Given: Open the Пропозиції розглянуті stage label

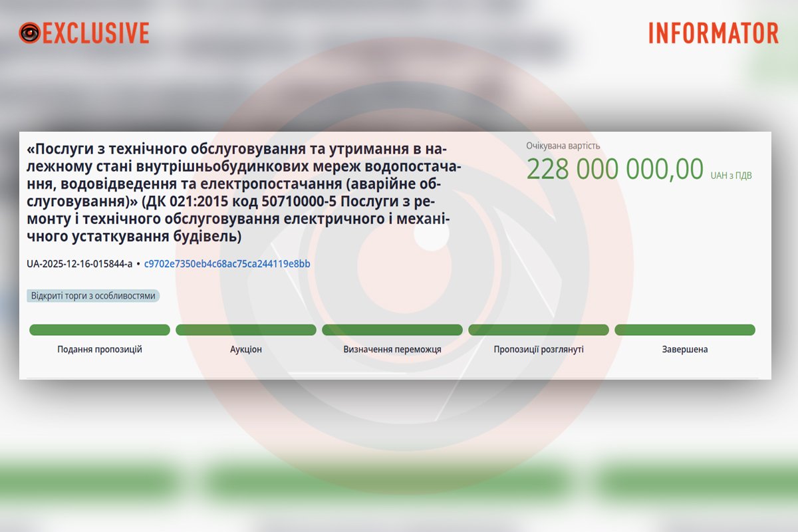Looking at the screenshot, I should [x=539, y=349].
